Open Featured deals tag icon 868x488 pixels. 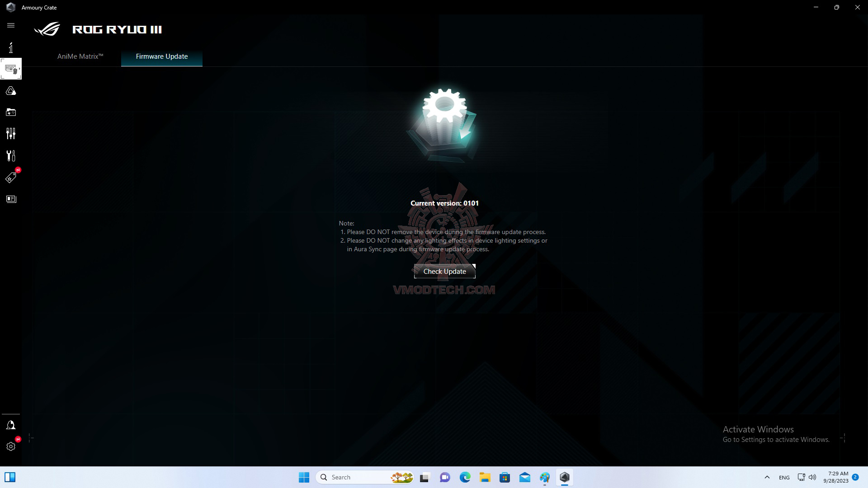point(11,178)
